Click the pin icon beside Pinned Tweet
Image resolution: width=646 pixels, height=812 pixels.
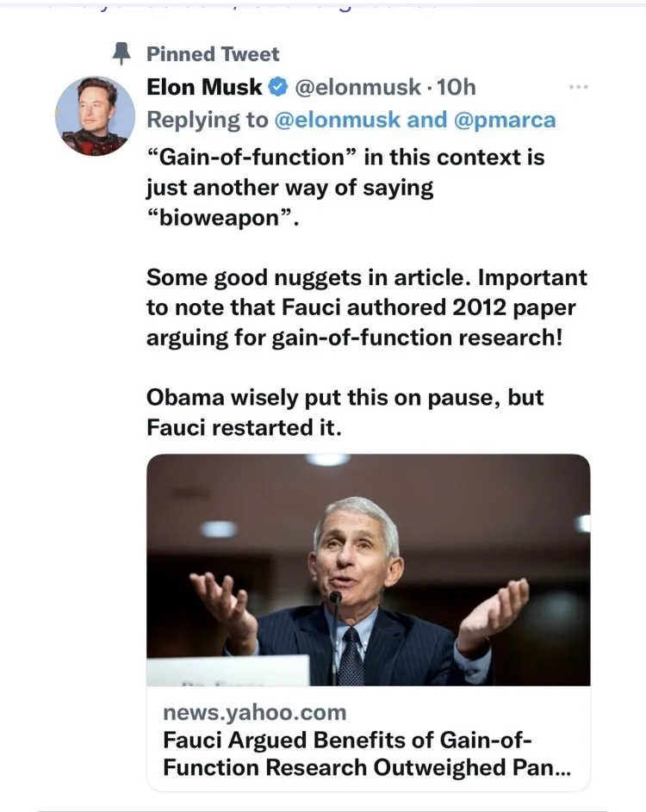121,53
